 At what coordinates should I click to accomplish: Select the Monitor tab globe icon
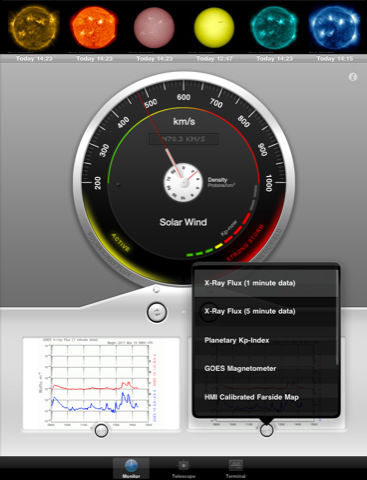[131, 466]
